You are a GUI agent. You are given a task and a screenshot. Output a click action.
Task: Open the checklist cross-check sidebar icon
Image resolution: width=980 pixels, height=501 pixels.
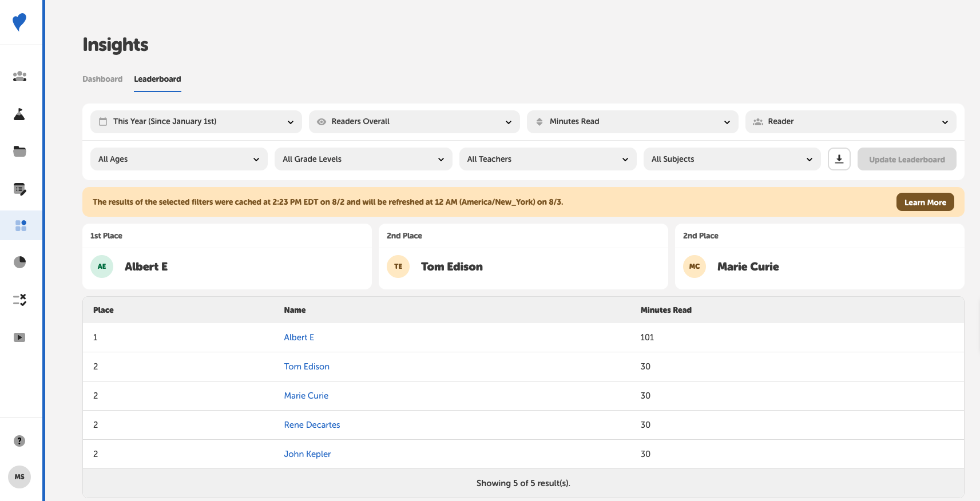19,300
